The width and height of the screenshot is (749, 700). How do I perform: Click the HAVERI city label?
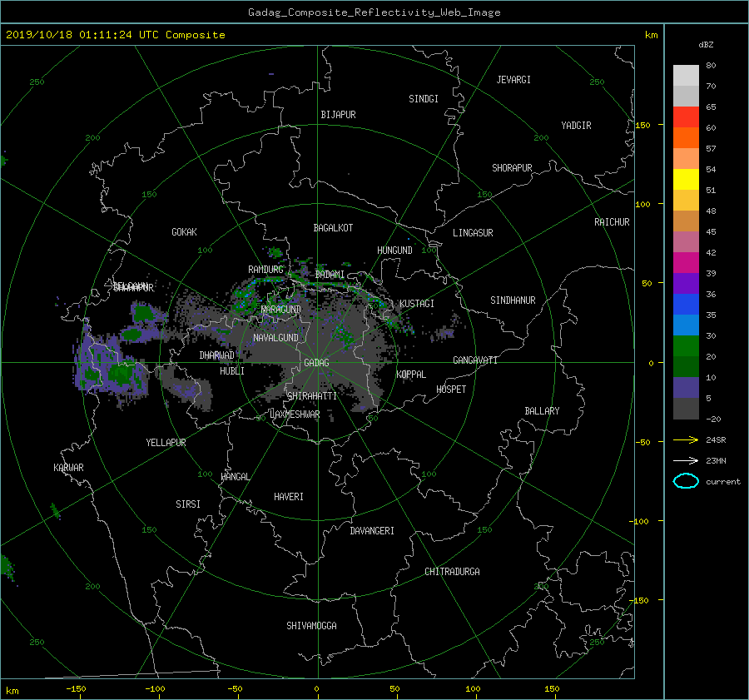click(x=289, y=497)
